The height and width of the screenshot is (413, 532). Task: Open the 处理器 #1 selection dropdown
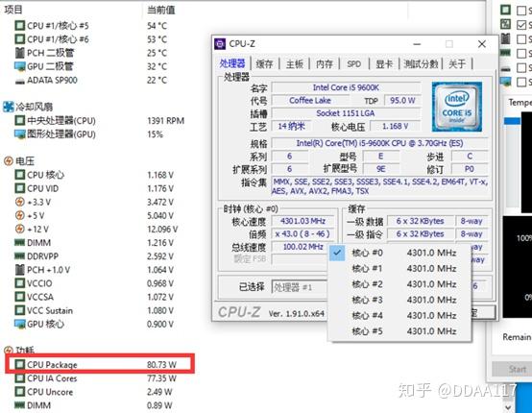coord(300,287)
